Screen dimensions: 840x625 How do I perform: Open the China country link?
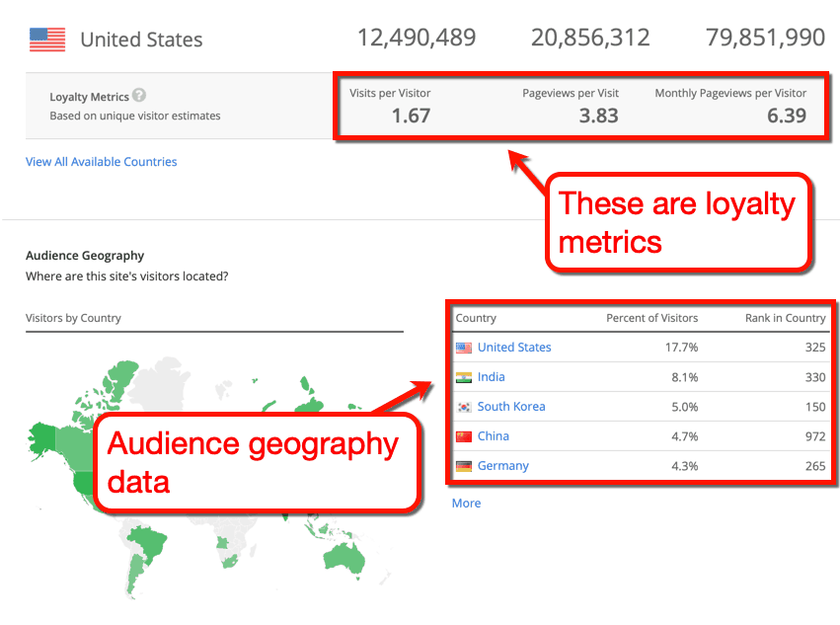[494, 436]
